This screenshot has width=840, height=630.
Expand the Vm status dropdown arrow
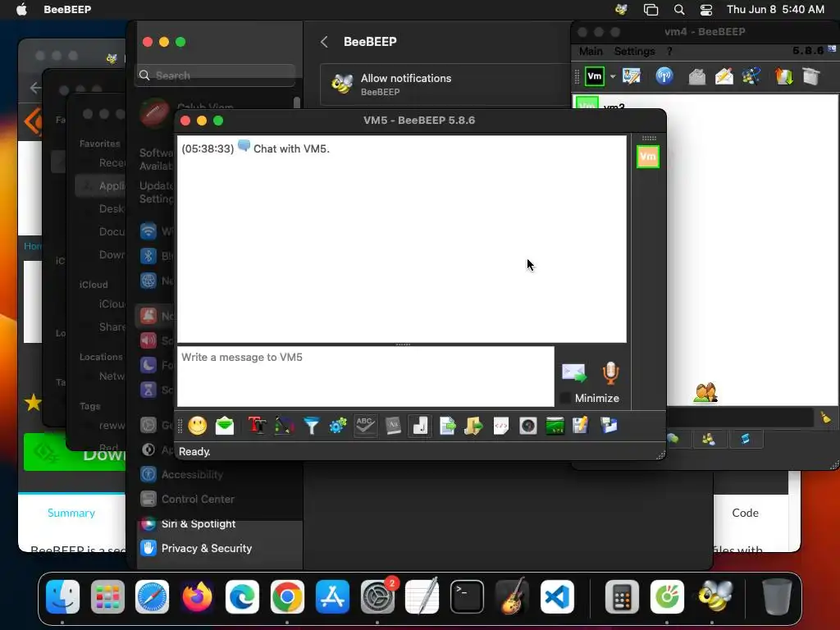[613, 76]
